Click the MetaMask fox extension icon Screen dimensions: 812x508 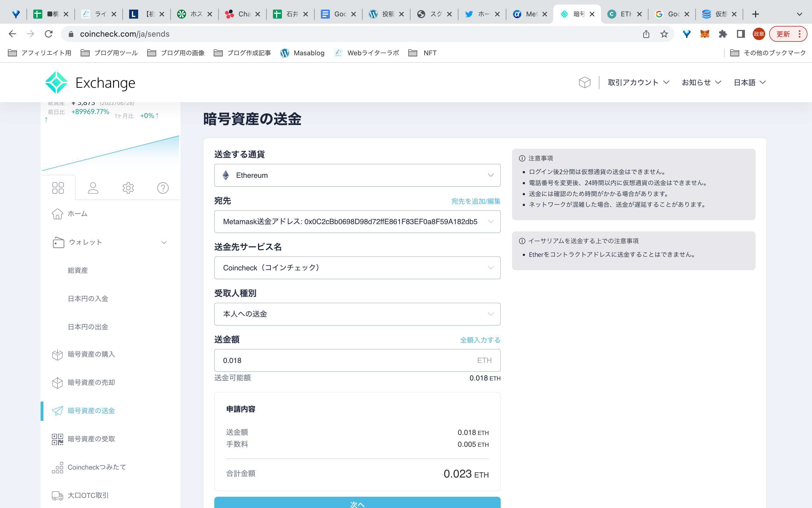tap(705, 34)
